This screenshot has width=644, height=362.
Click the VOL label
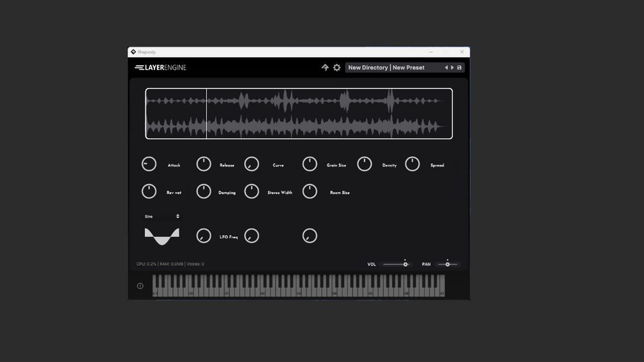tap(371, 265)
